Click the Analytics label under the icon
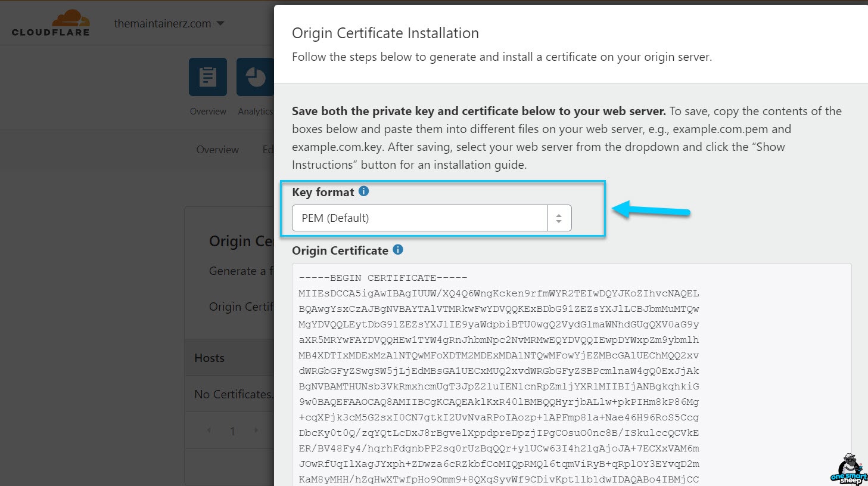This screenshot has height=486, width=868. click(x=256, y=112)
